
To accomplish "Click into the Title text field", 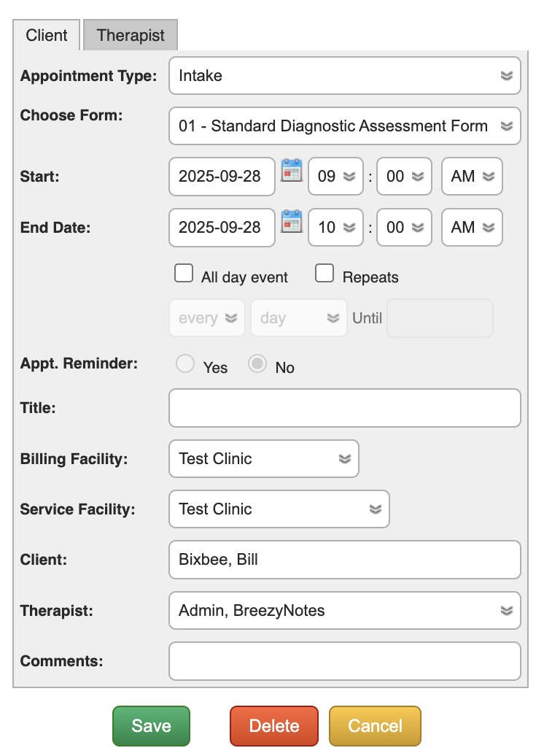I will tap(344, 408).
